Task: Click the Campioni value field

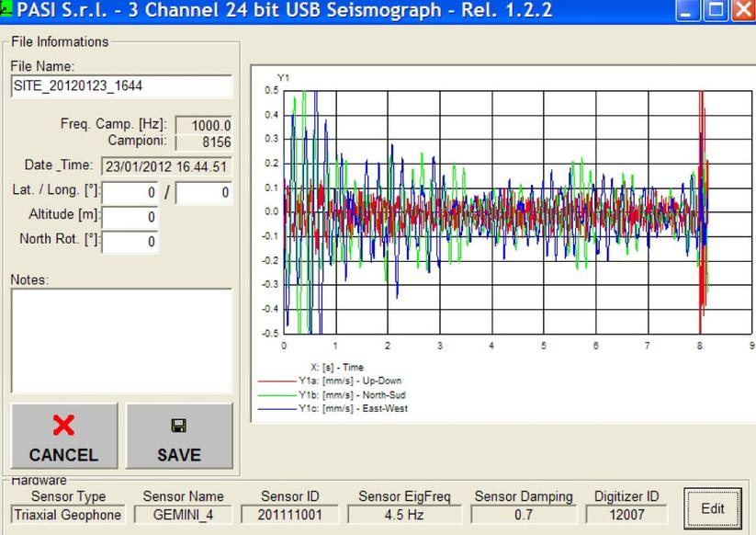Action: (203, 142)
